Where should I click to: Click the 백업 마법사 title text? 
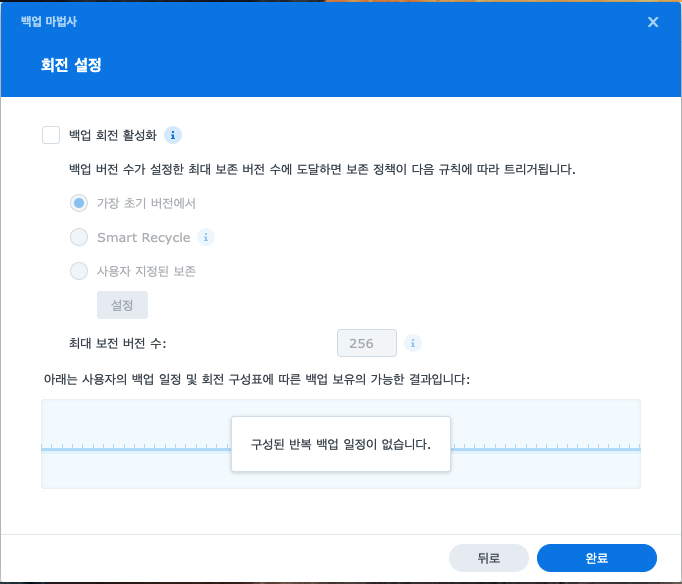tap(49, 22)
